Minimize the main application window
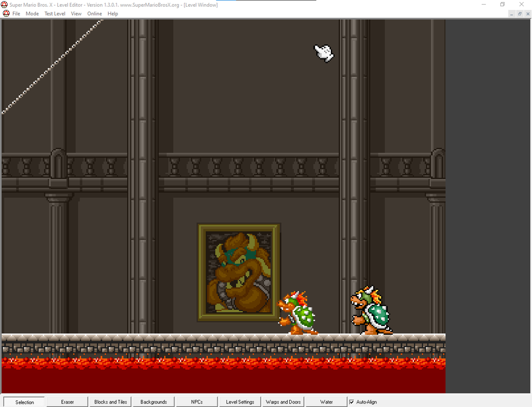The height and width of the screenshot is (407, 532). (x=484, y=5)
